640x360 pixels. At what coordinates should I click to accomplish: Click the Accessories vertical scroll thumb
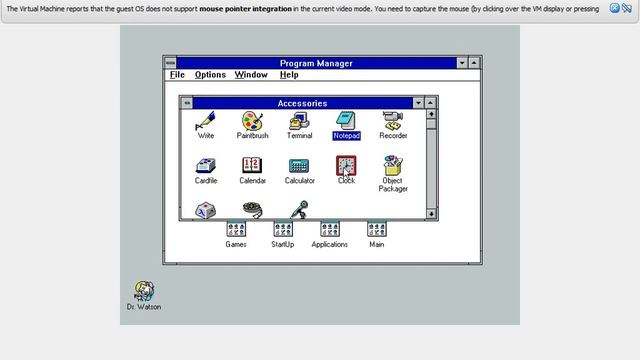(x=431, y=124)
